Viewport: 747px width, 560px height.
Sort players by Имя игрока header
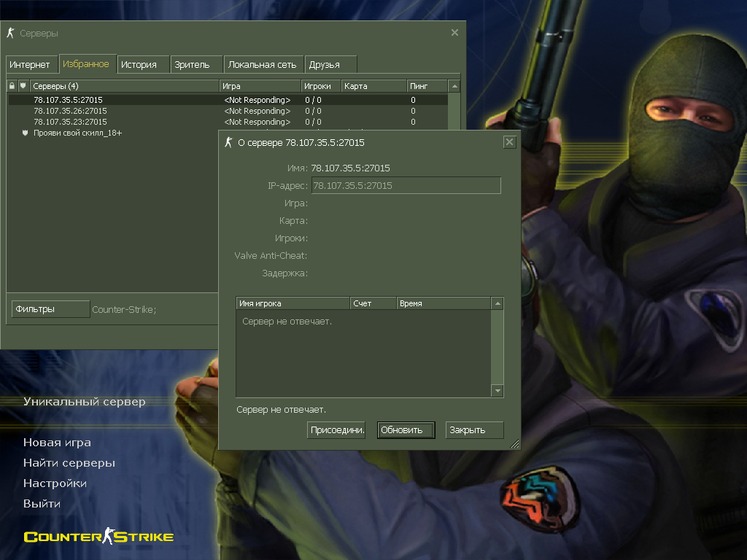293,303
